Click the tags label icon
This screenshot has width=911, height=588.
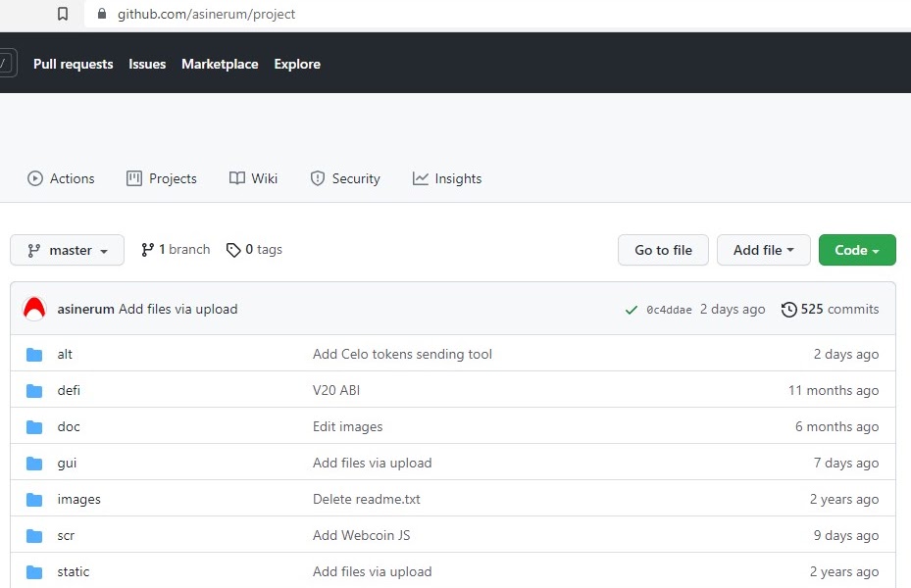click(233, 250)
